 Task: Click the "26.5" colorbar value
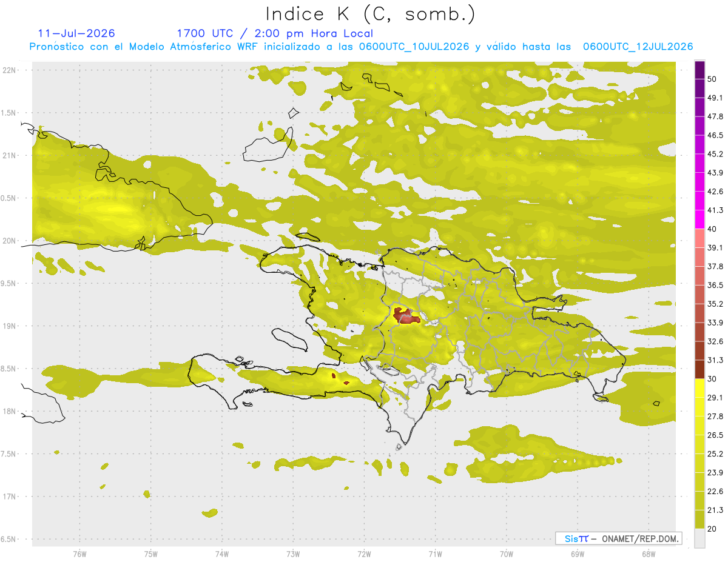tap(715, 435)
